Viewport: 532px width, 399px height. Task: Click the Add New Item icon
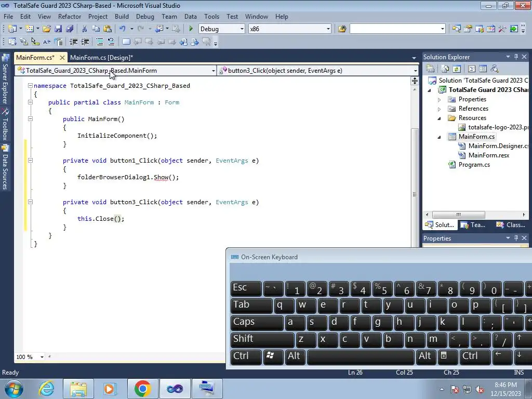point(30,29)
